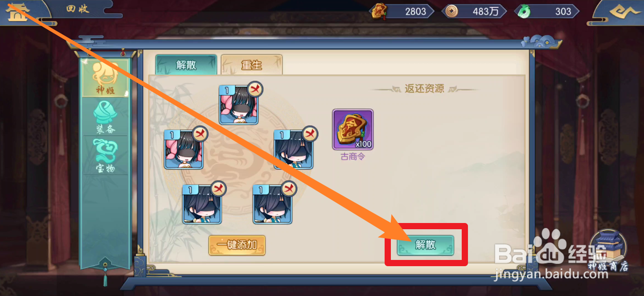Open the 装备 equipment category

point(105,118)
